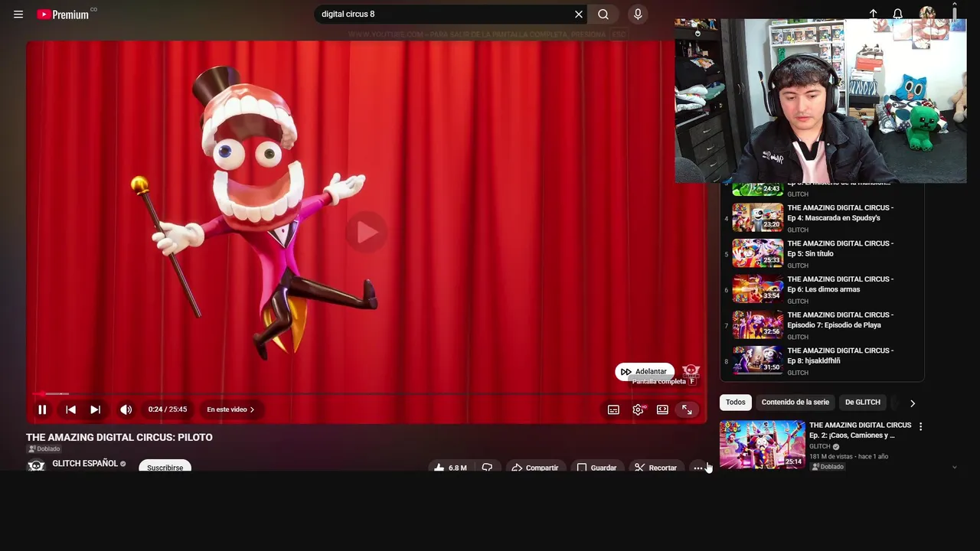The width and height of the screenshot is (980, 551).
Task: Open the hamburger guide menu
Action: 18,14
